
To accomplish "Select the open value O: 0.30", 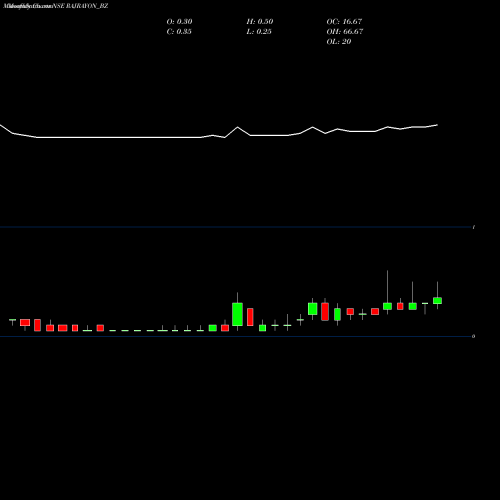I will (179, 22).
